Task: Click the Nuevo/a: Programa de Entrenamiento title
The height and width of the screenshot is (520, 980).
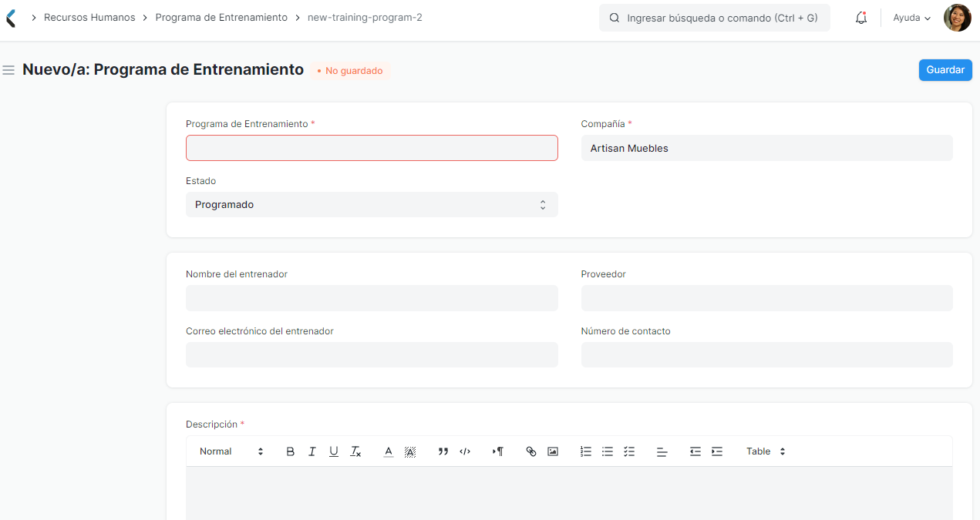Action: pos(163,69)
